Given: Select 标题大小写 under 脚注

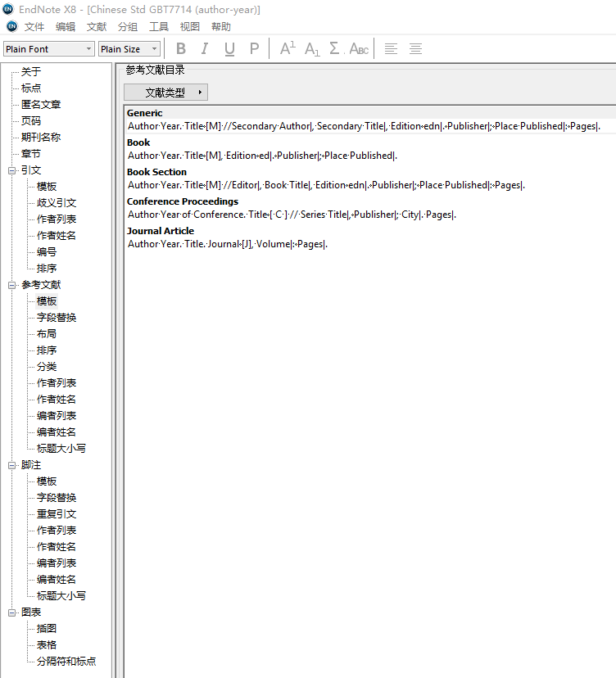Looking at the screenshot, I should click(61, 596).
